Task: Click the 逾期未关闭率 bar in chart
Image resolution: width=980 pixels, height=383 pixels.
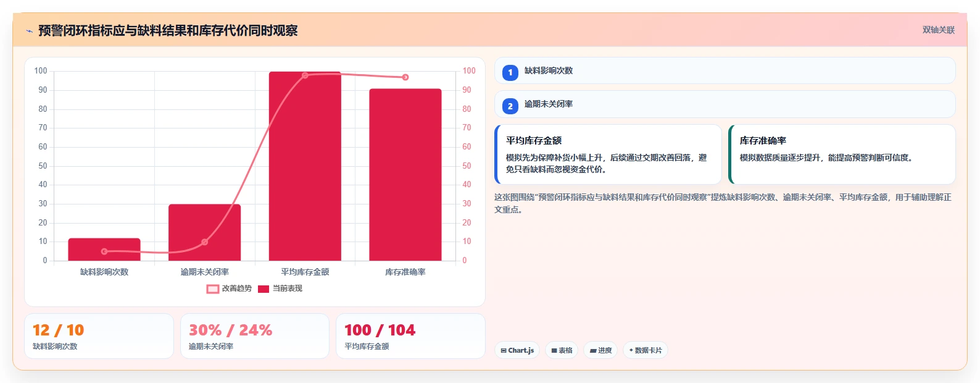Action: [x=204, y=232]
